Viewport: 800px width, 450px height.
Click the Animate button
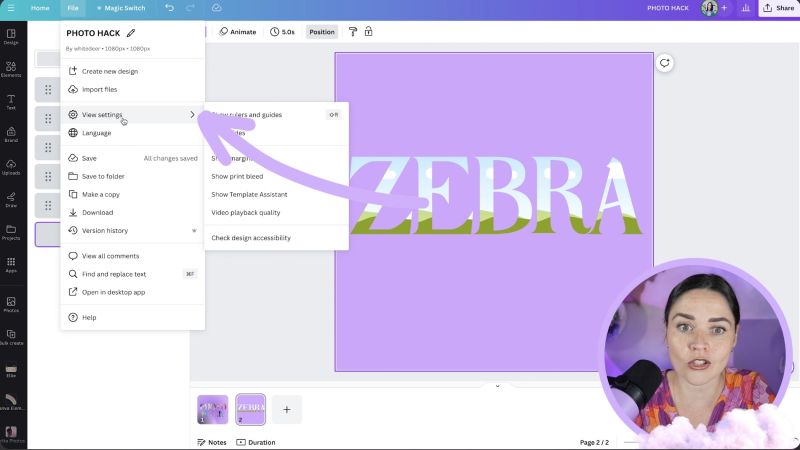click(238, 32)
